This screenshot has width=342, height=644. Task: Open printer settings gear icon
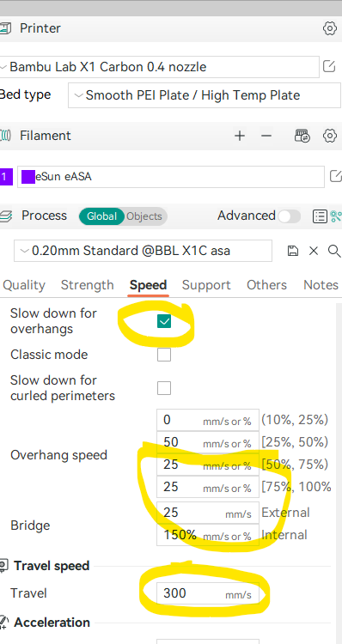329,28
